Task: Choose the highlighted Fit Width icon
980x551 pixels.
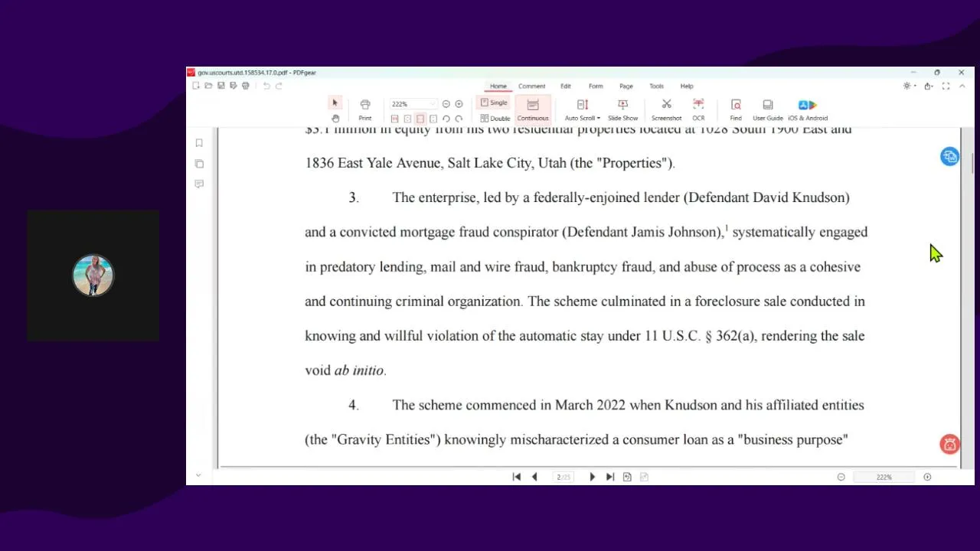Action: click(x=420, y=119)
